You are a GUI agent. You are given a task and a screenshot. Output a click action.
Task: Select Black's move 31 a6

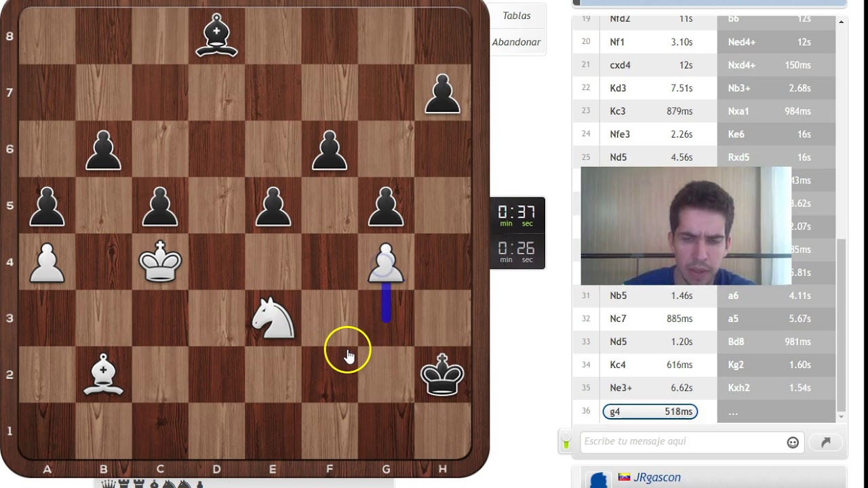[775, 296]
